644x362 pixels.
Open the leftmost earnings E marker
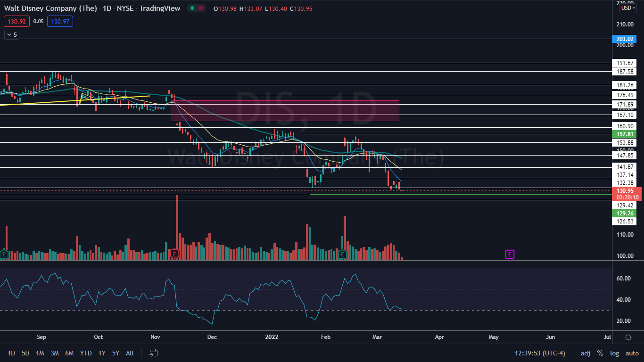[x=4, y=255]
